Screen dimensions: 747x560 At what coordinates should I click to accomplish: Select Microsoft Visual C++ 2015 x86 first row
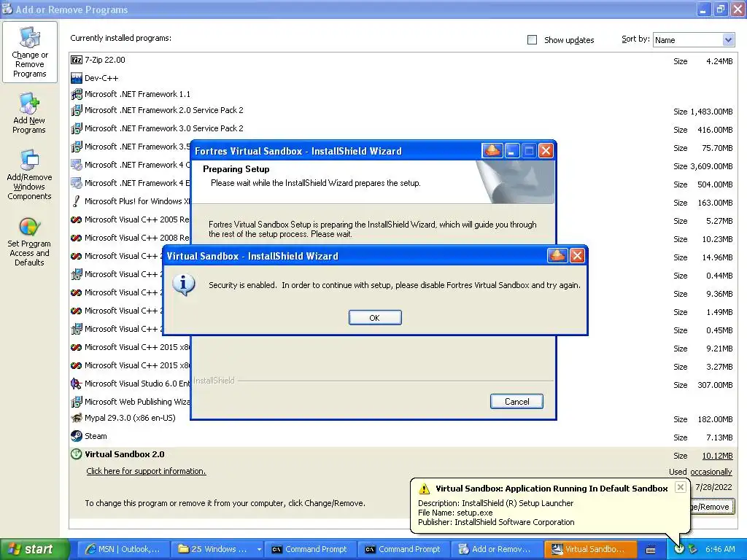tap(137, 347)
